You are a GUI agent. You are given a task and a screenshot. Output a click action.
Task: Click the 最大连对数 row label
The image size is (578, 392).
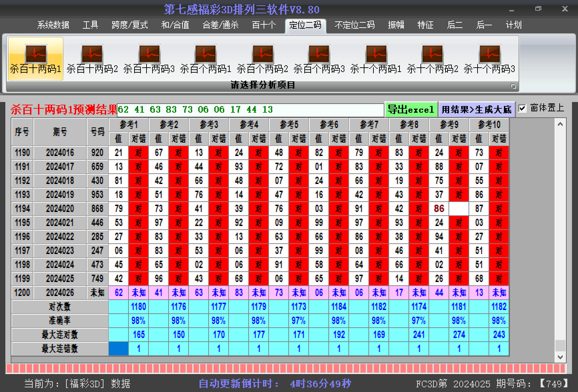pyautogui.click(x=60, y=335)
